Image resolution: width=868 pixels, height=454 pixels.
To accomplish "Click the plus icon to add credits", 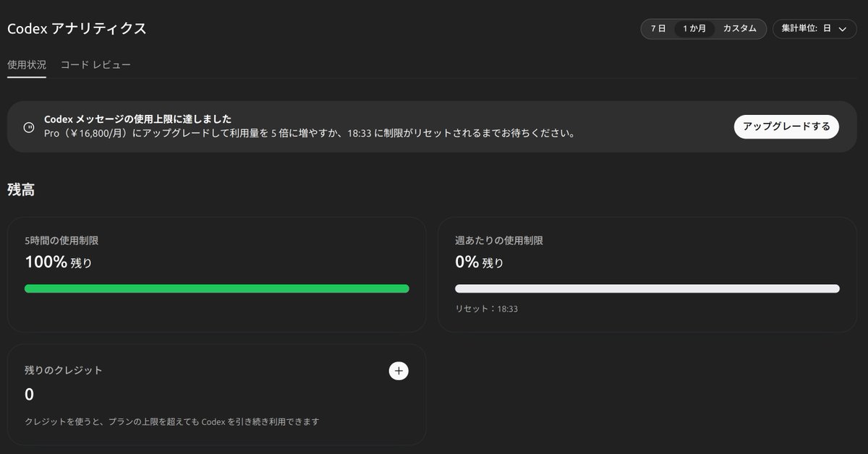I will coord(399,371).
